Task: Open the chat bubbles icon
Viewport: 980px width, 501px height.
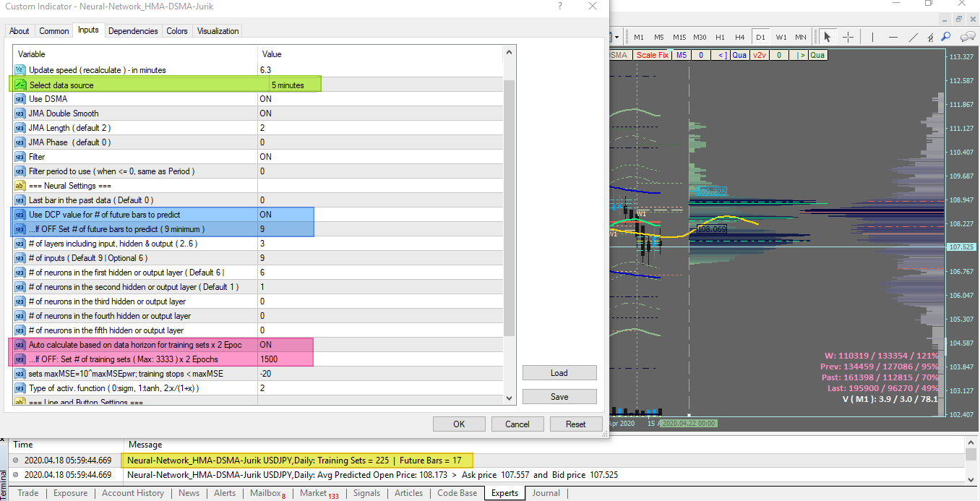Action: tap(968, 37)
